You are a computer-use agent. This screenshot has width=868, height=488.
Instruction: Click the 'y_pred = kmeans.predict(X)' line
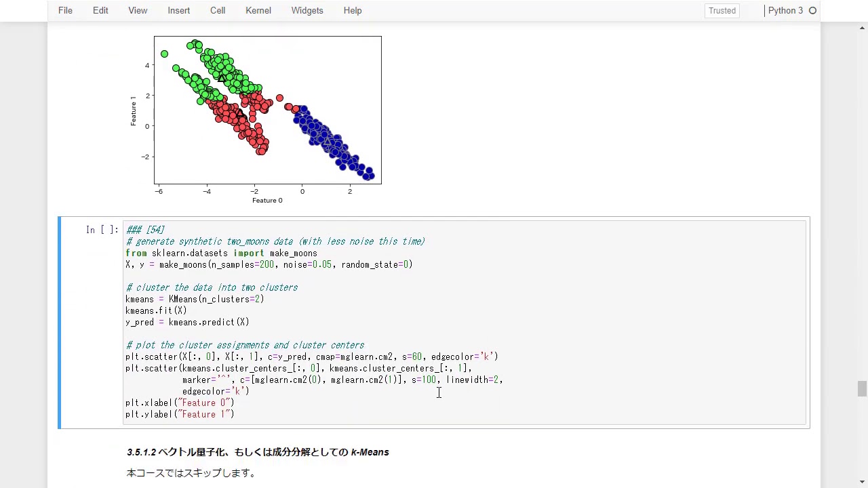187,322
